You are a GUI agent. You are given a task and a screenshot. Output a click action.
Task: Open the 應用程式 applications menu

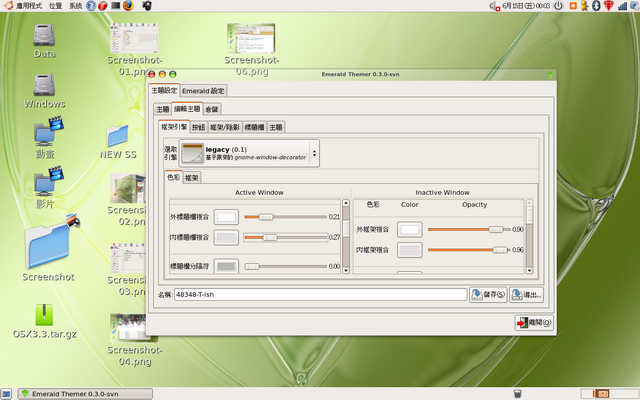pyautogui.click(x=28, y=6)
